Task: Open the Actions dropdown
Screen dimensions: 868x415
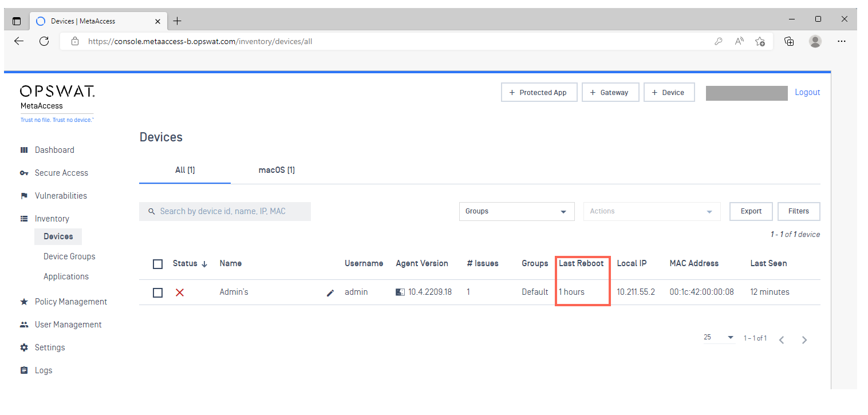Action: click(652, 211)
